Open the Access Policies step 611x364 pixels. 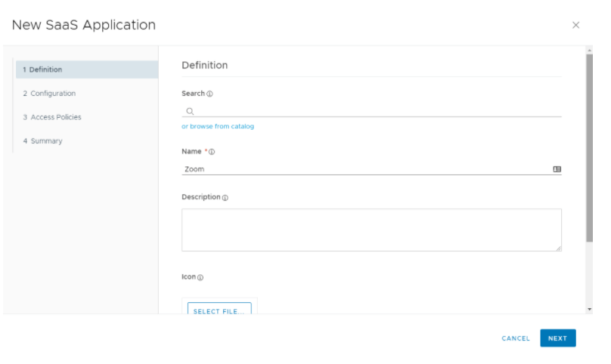click(51, 117)
